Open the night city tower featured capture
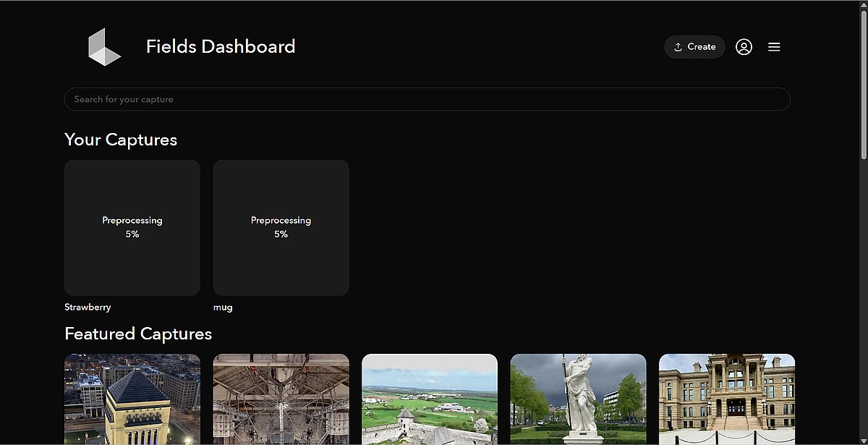Screen dimensions: 868x445 (132, 399)
